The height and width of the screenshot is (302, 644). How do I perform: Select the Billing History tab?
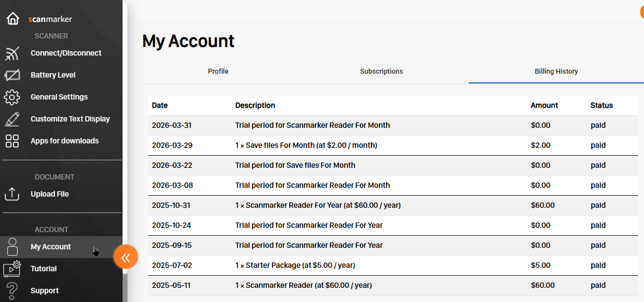click(x=556, y=71)
